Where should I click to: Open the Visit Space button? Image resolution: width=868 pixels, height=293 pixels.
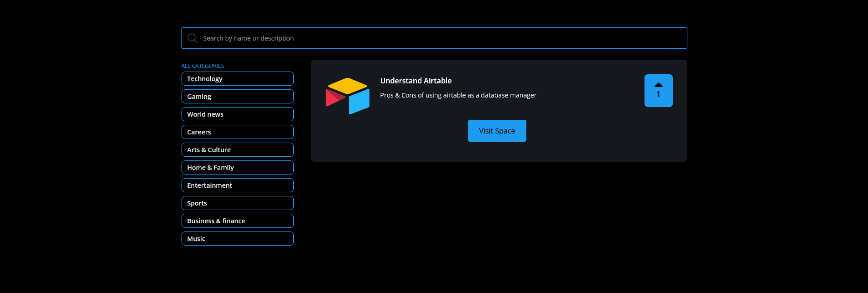[x=497, y=131]
